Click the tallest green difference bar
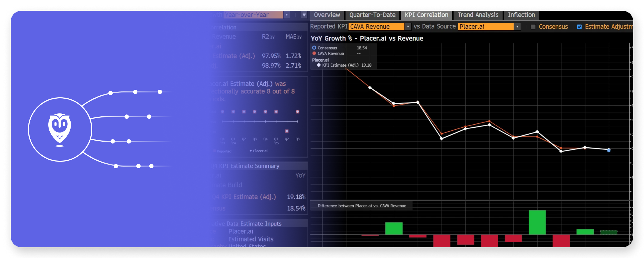Image resolution: width=644 pixels, height=258 pixels. (x=537, y=222)
